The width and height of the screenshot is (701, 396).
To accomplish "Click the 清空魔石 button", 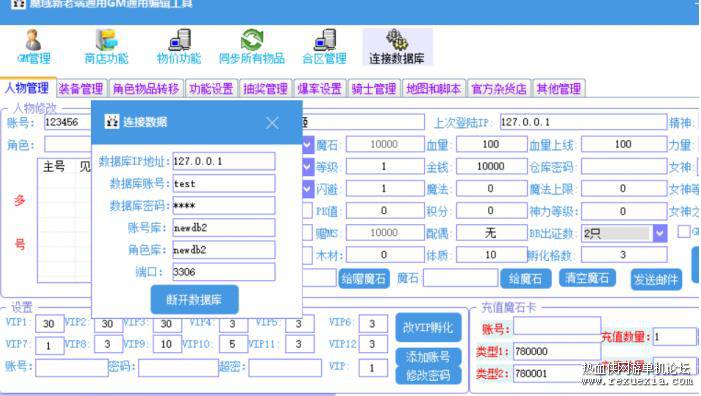I will 587,278.
